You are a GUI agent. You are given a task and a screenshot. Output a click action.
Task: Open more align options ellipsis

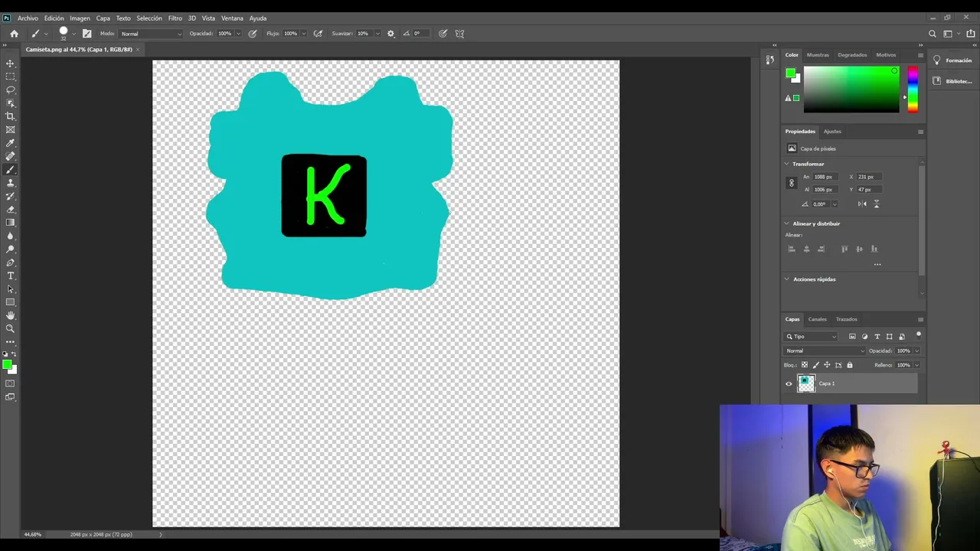[877, 265]
